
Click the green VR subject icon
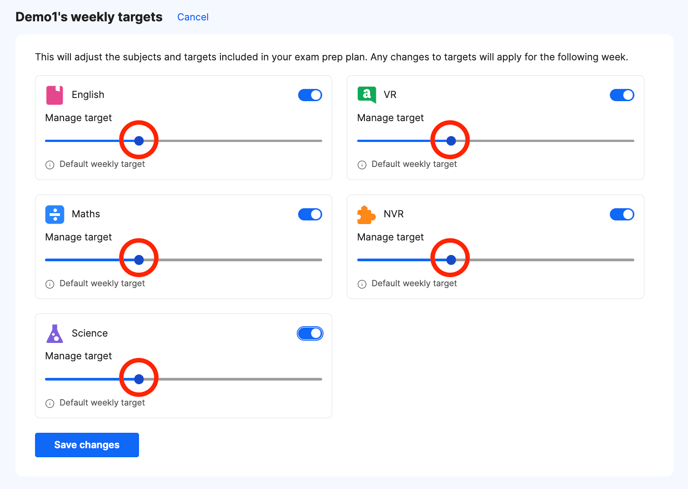[x=367, y=95]
